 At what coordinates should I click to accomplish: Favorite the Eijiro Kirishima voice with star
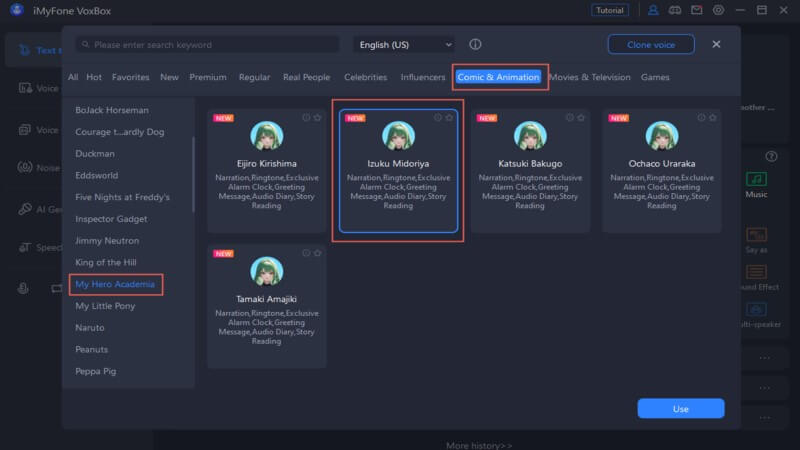(317, 118)
